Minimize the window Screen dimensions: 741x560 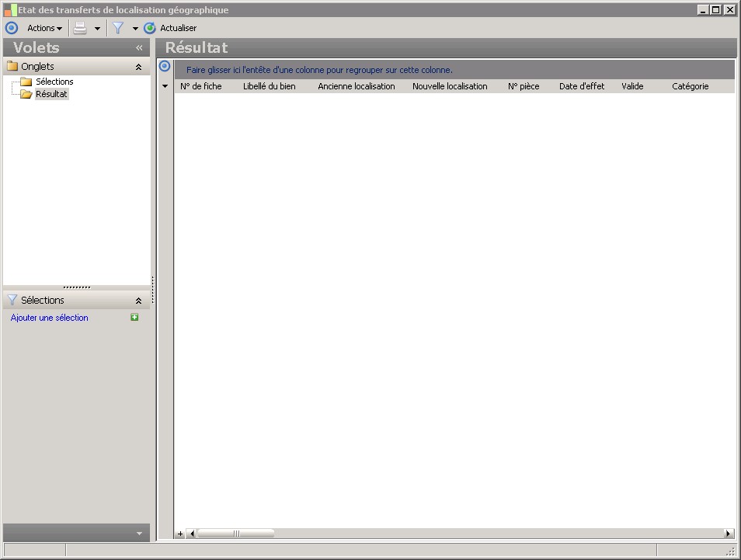pyautogui.click(x=703, y=10)
